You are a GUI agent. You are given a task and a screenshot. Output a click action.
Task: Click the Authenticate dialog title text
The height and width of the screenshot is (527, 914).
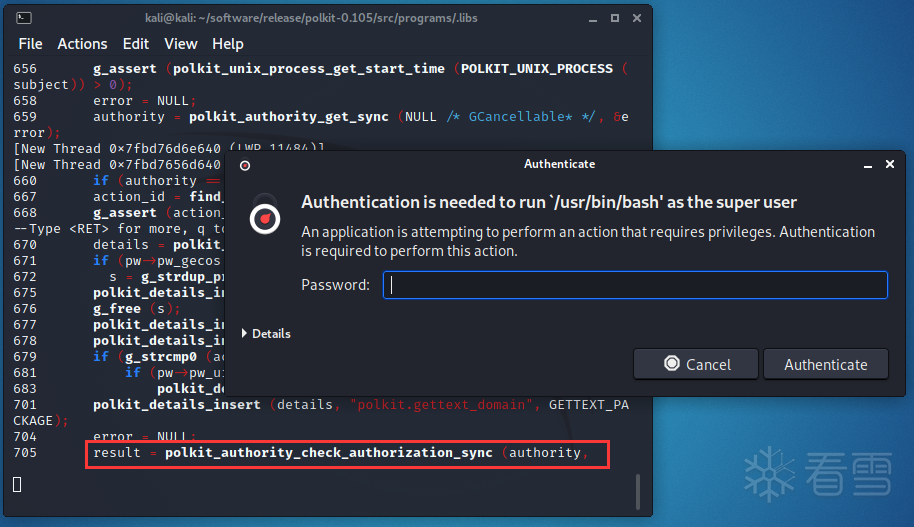point(560,164)
